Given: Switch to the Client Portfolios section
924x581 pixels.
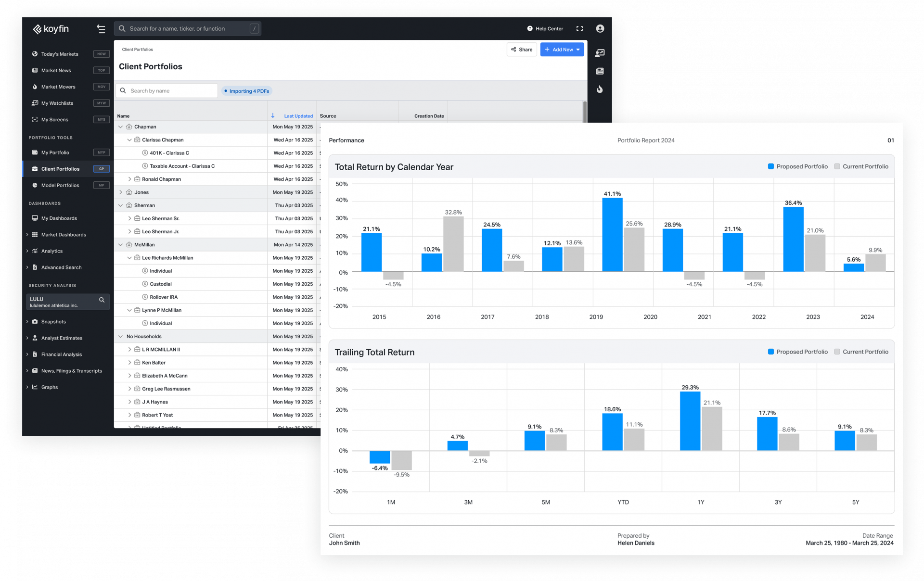Looking at the screenshot, I should (x=60, y=169).
